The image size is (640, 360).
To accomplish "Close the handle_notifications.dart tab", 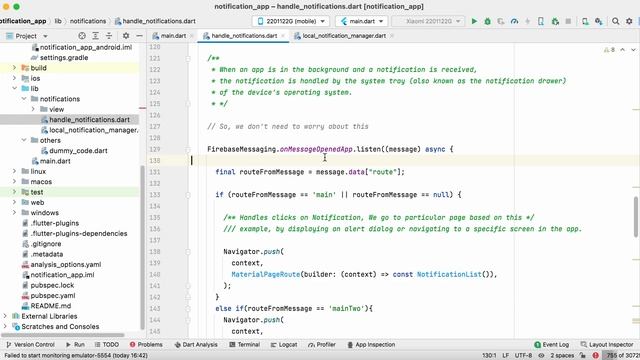I will coord(283,36).
